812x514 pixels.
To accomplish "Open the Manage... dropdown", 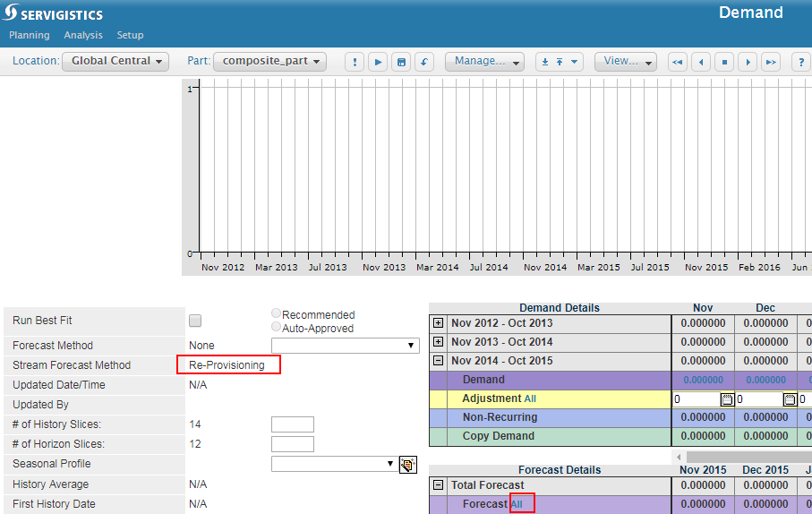I will [x=484, y=61].
